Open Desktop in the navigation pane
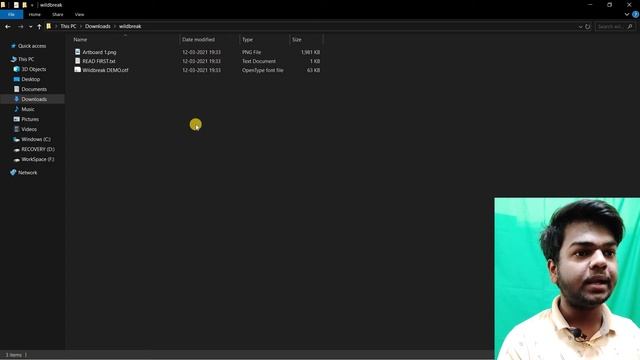The image size is (640, 360). 31,79
